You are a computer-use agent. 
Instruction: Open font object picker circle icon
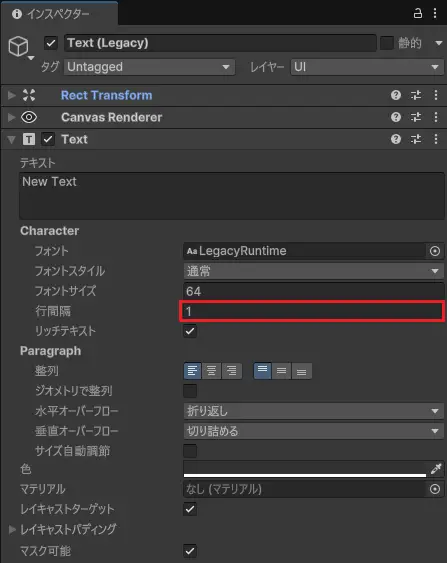pos(435,251)
